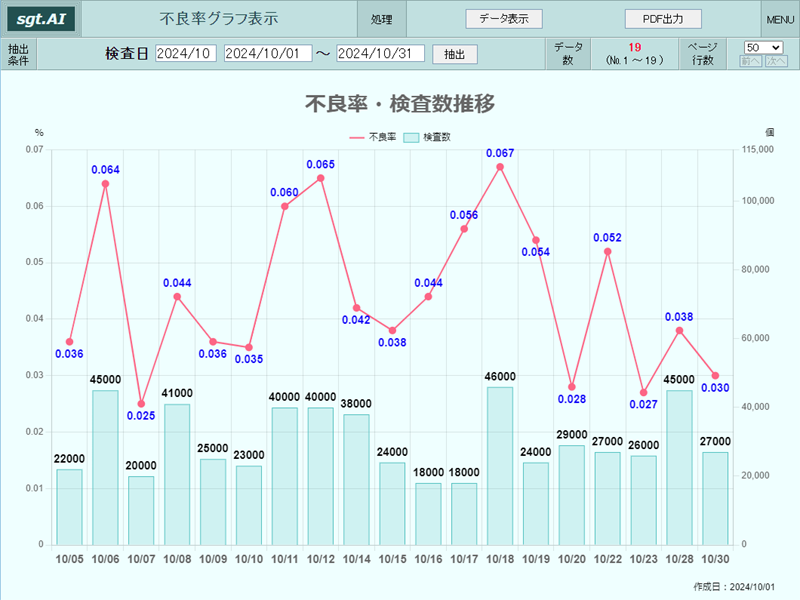Click the 27000 bar for 10/30
This screenshot has width=800, height=600.
715,498
